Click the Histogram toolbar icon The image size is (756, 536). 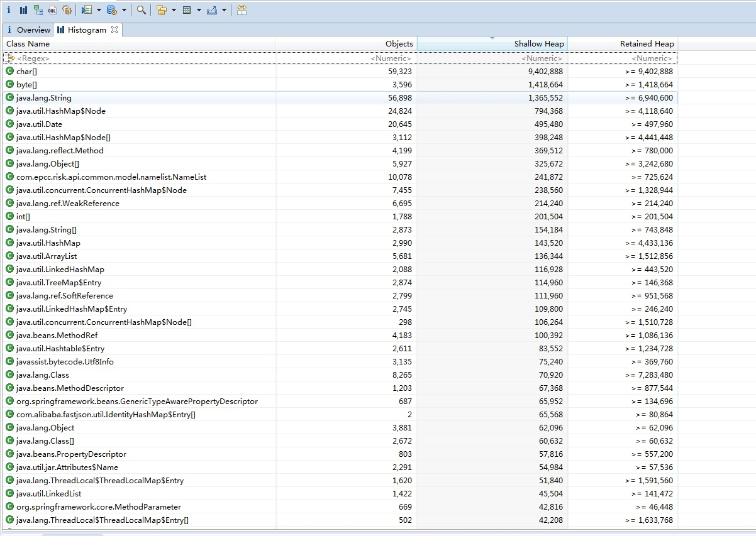point(23,10)
